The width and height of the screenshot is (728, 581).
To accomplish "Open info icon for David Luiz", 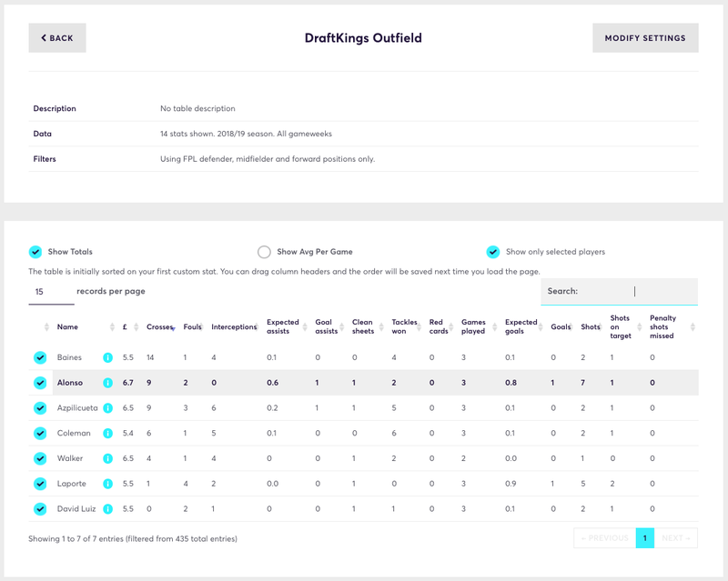I will (x=107, y=508).
